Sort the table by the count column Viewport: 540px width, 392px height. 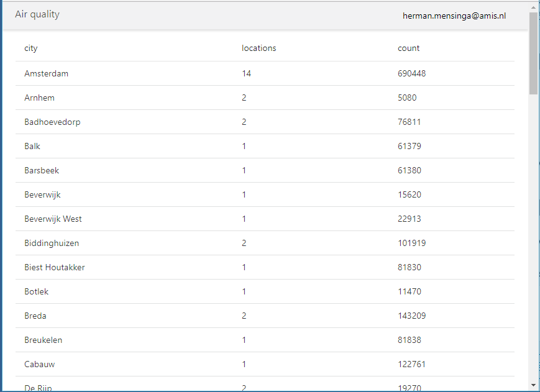tap(407, 48)
